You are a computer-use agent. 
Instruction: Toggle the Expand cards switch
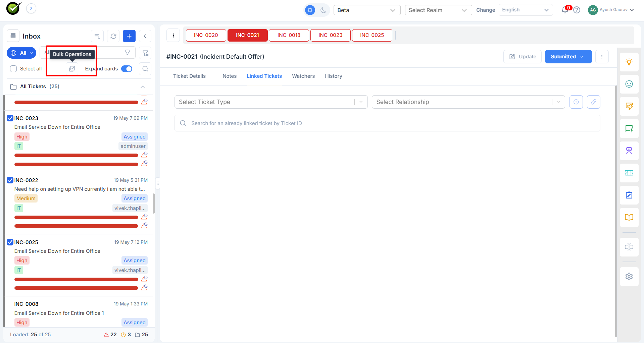tap(127, 69)
